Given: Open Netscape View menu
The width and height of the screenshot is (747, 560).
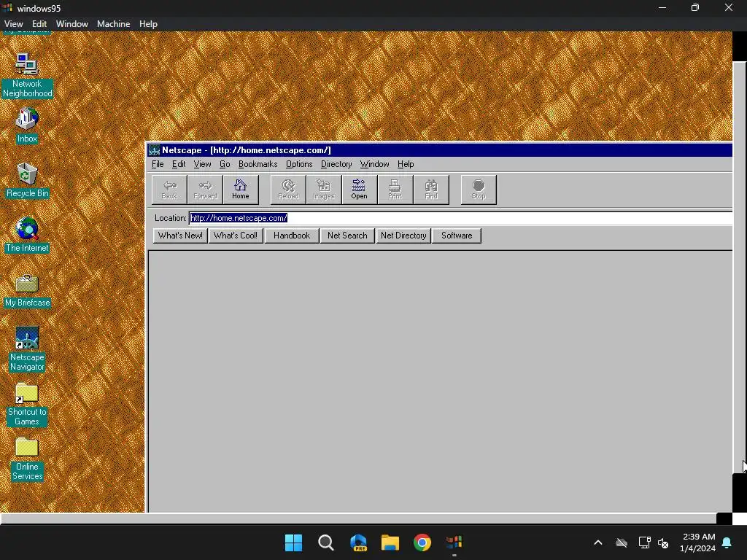Looking at the screenshot, I should [x=203, y=164].
